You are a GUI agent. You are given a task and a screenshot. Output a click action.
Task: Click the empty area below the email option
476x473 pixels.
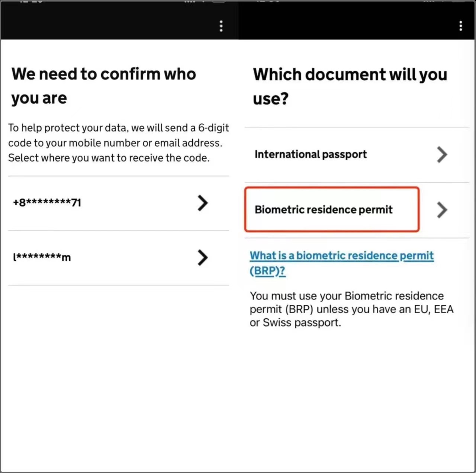pyautogui.click(x=118, y=372)
